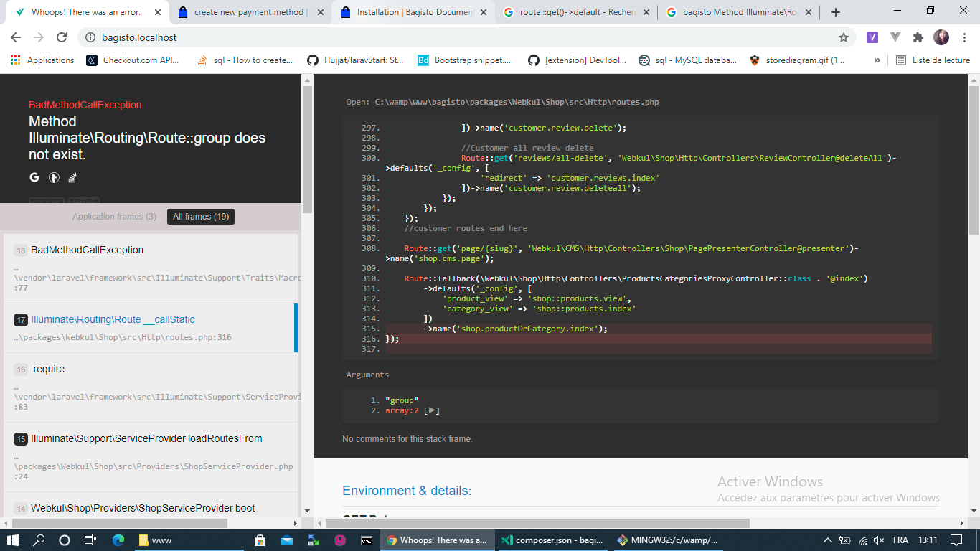Viewport: 980px width, 551px height.
Task: Open the Windows notification center
Action: point(956,540)
